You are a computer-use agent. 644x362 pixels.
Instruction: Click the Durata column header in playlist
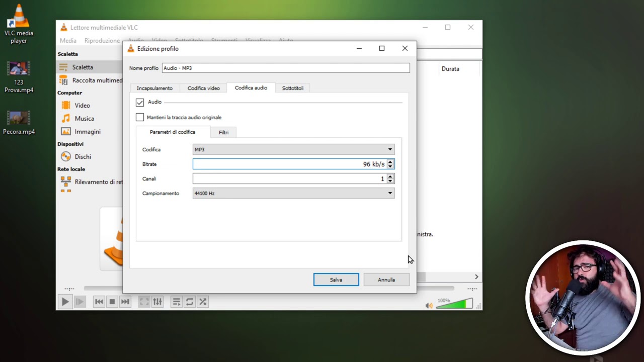pyautogui.click(x=450, y=69)
